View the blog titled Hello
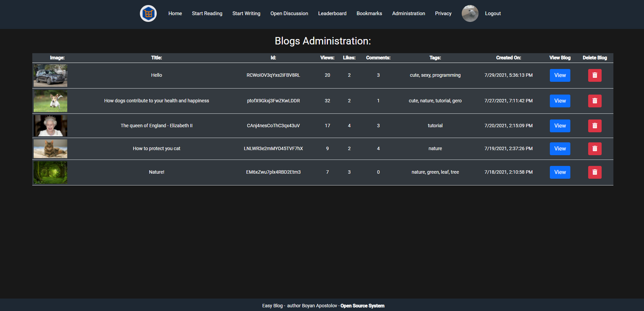 [x=560, y=75]
